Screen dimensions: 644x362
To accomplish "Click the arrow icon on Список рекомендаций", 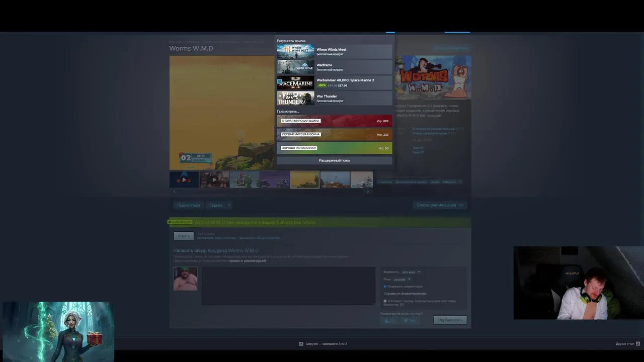I will (461, 205).
